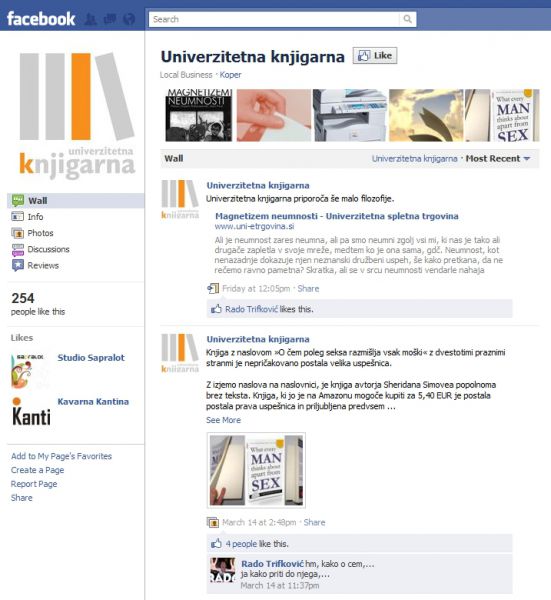The height and width of the screenshot is (600, 551).
Task: Open Studio Sapralot page logo
Action: click(x=30, y=371)
